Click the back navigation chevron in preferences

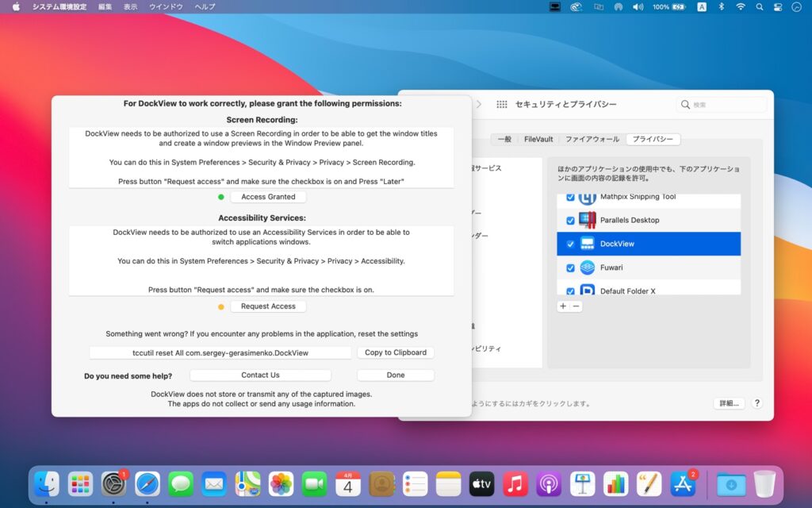[478, 103]
